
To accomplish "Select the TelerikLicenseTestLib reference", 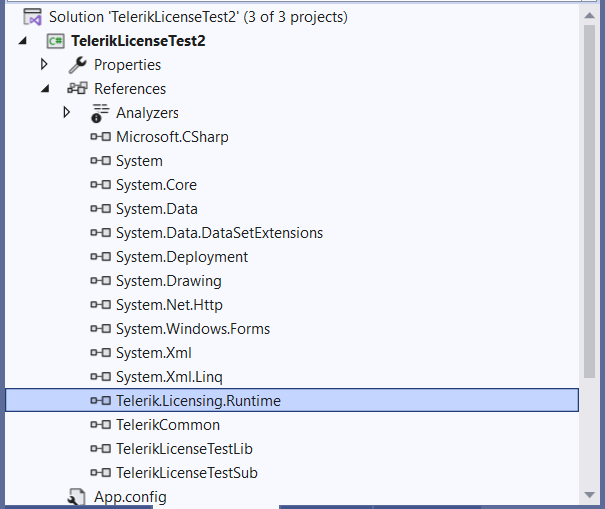I will pyautogui.click(x=184, y=449).
